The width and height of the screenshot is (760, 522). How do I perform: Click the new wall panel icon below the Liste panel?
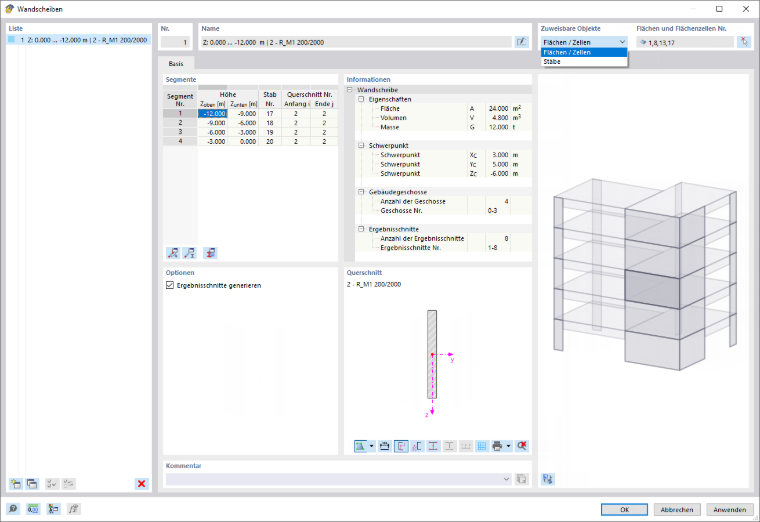16,483
